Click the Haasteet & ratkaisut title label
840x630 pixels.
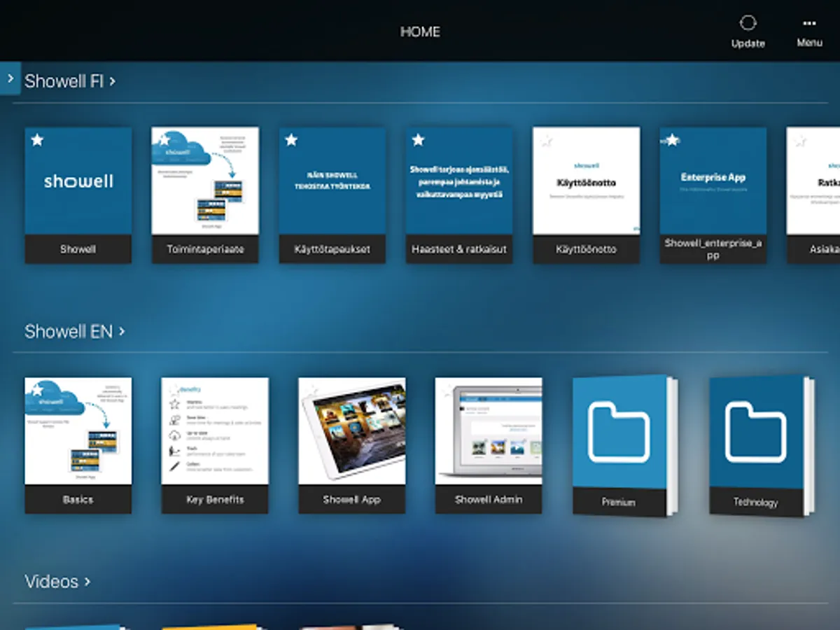pyautogui.click(x=459, y=249)
